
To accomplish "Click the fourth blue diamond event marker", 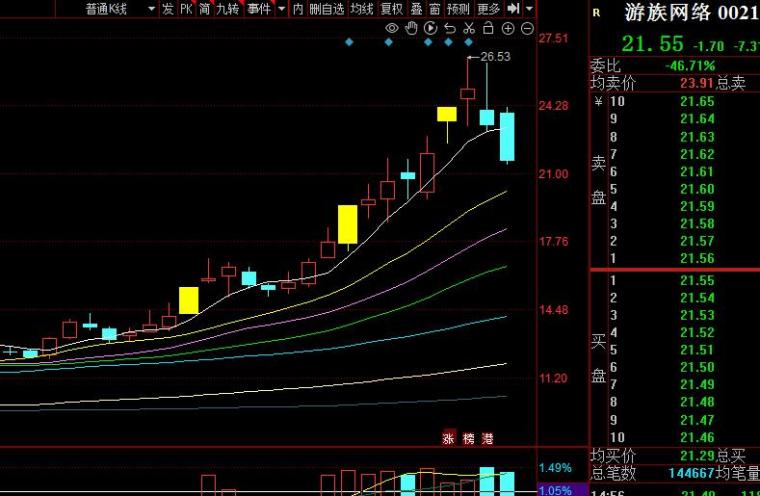I will pos(448,42).
